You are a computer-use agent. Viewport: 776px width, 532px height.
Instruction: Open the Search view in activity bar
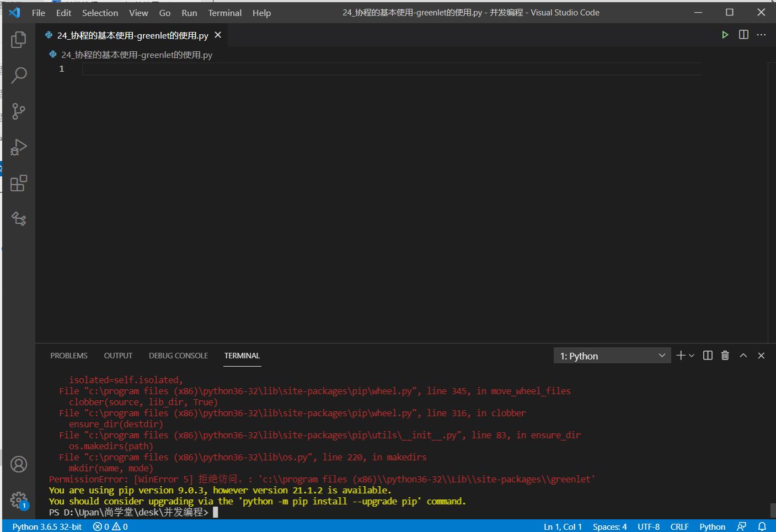[x=19, y=76]
